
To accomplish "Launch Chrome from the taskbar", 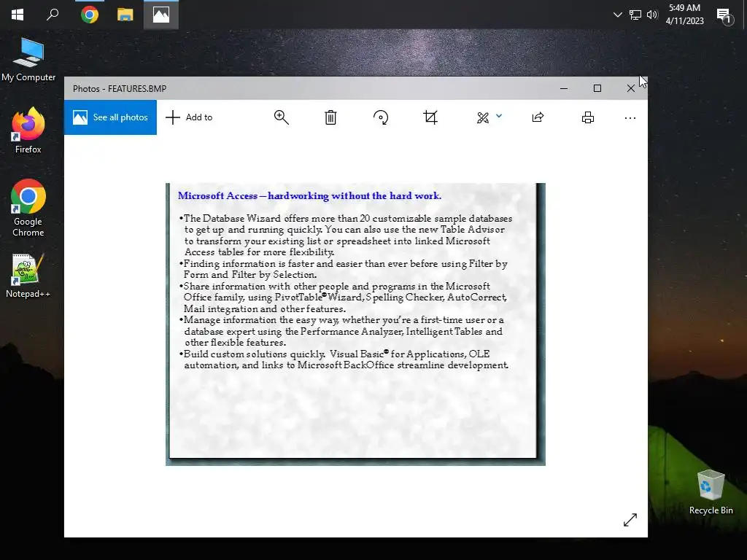I will tap(90, 15).
